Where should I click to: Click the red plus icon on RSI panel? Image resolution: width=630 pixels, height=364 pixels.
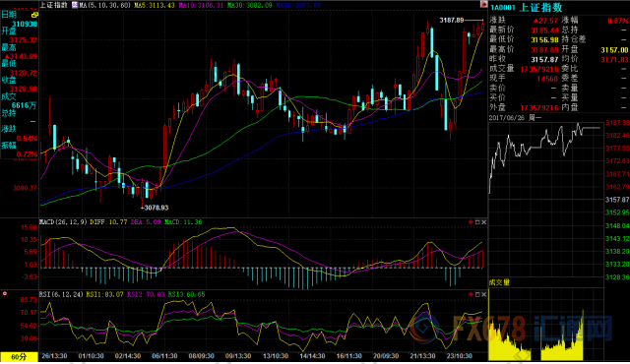pyautogui.click(x=471, y=294)
